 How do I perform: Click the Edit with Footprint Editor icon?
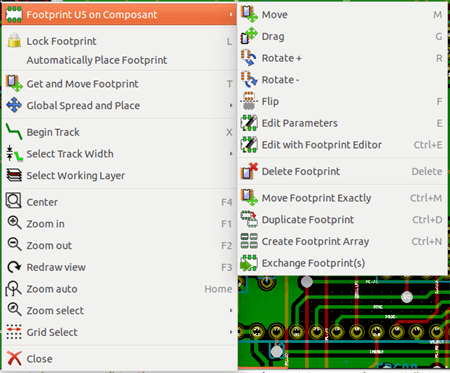(x=249, y=144)
